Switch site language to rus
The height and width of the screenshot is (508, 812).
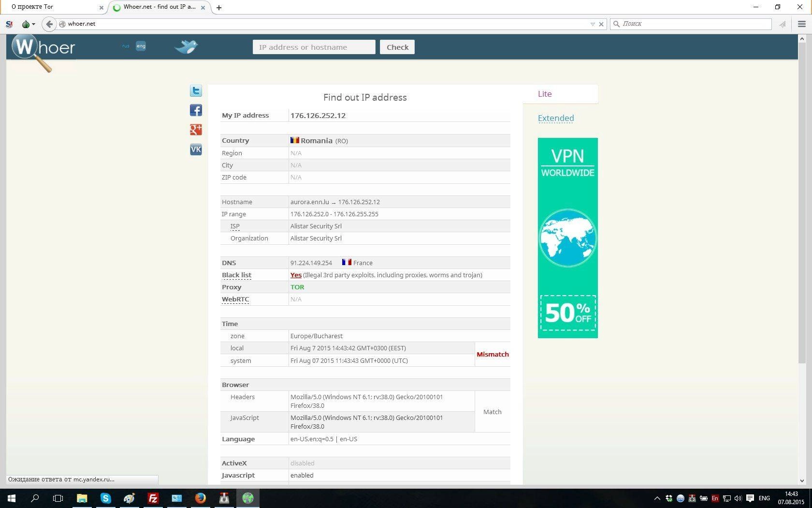(126, 46)
